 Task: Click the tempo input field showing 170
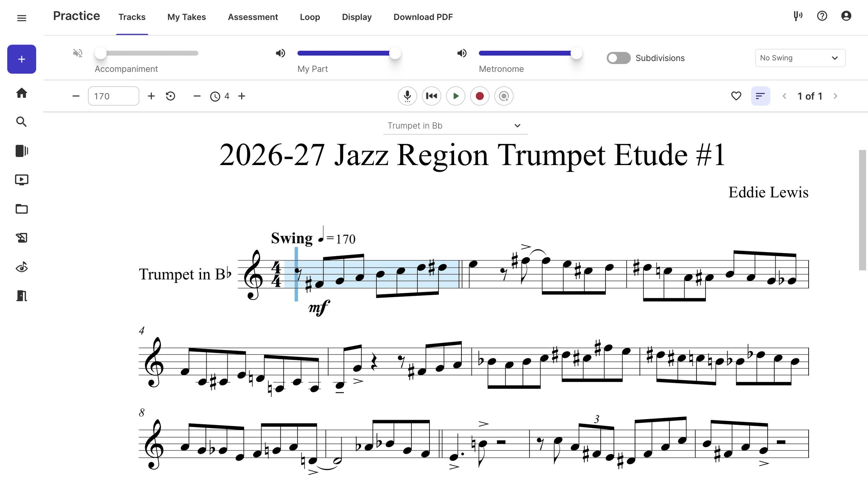tap(114, 96)
